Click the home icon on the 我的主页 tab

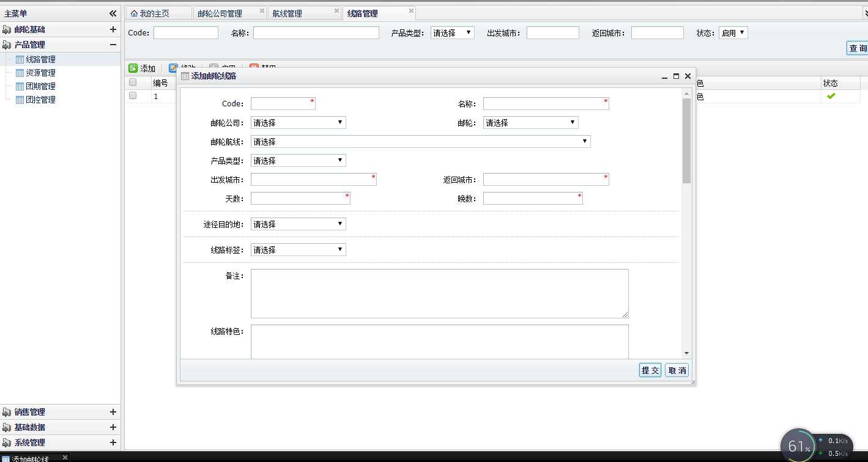134,13
